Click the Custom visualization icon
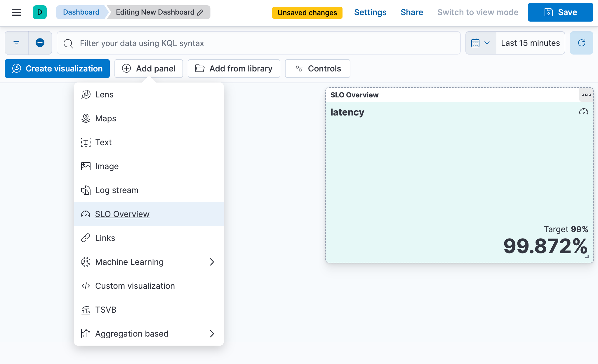The width and height of the screenshot is (598, 364). (x=86, y=286)
